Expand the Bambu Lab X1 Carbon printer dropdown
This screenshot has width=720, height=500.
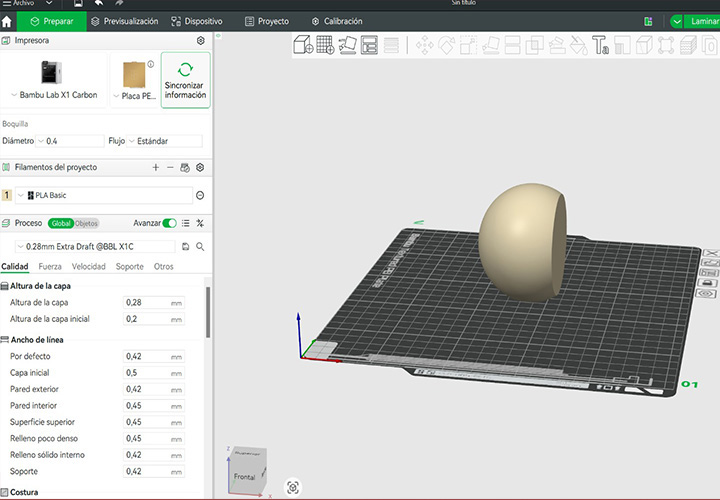coord(55,95)
